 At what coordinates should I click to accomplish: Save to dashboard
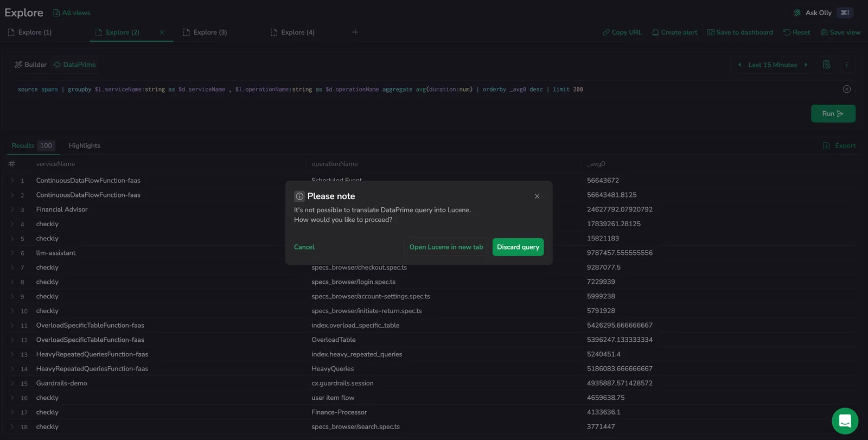(x=740, y=33)
